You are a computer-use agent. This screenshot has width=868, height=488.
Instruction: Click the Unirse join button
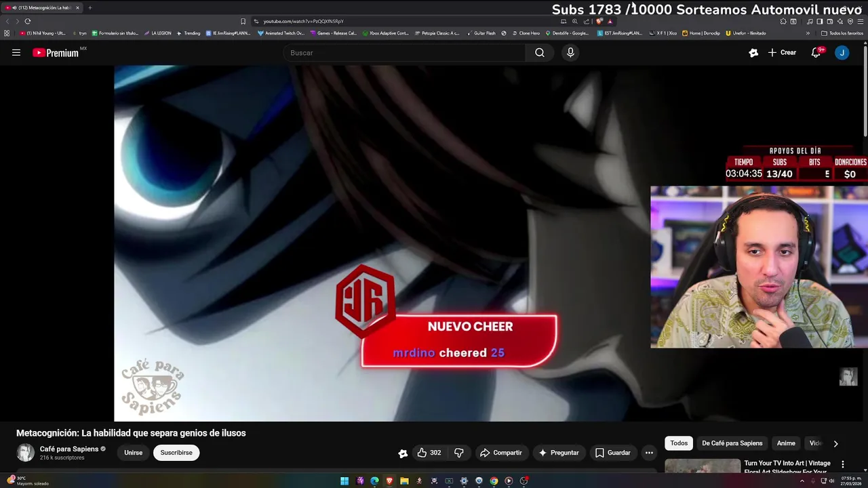[133, 453]
